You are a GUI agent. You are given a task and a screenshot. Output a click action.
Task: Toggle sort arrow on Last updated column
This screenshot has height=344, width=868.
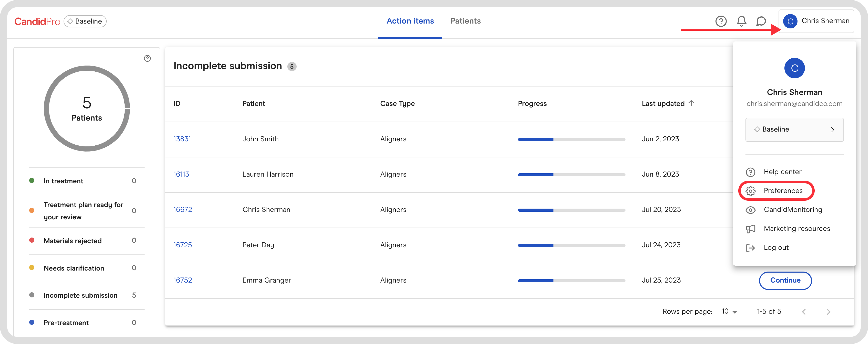click(x=691, y=103)
